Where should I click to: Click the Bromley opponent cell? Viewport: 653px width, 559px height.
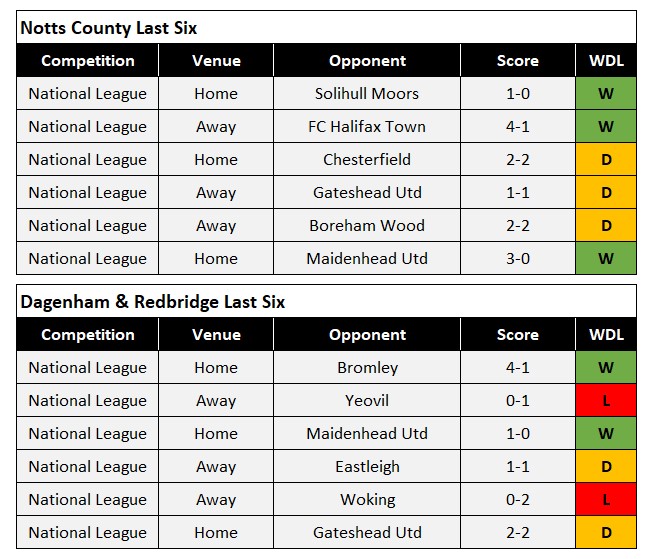pos(367,368)
